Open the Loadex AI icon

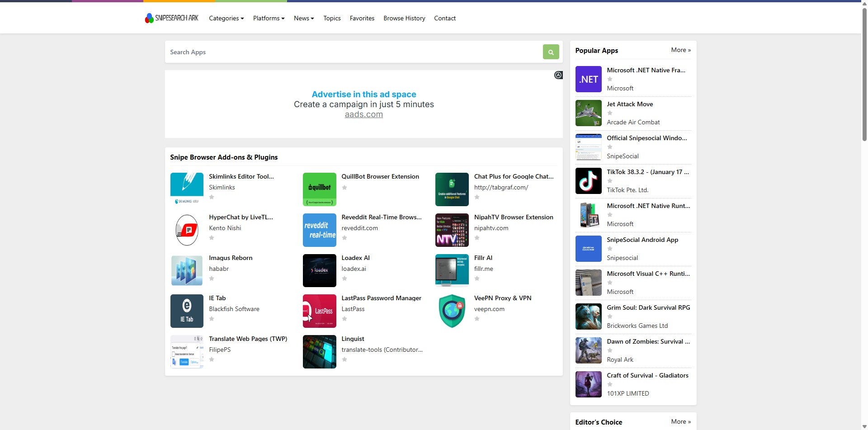[319, 270]
